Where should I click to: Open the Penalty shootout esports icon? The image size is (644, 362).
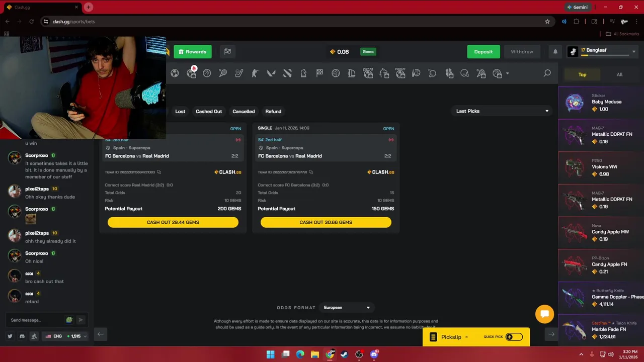[x=400, y=73]
